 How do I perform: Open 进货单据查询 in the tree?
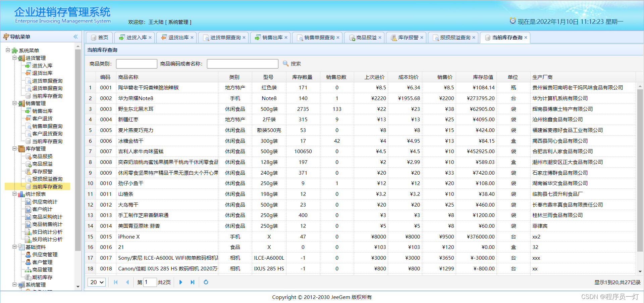point(47,81)
